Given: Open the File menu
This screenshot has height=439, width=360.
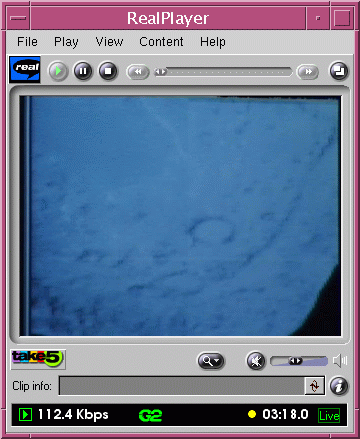Looking at the screenshot, I should pos(27,42).
